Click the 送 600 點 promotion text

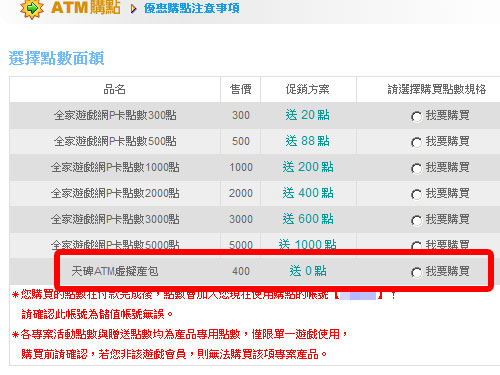pyautogui.click(x=308, y=219)
